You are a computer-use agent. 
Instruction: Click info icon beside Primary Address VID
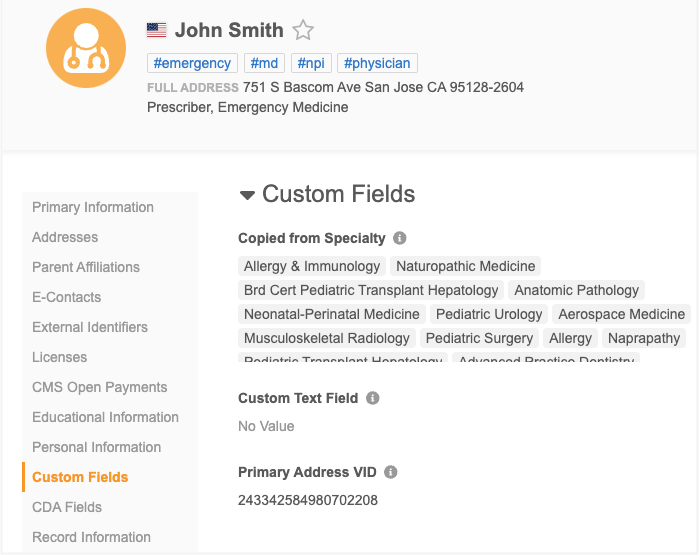point(391,472)
